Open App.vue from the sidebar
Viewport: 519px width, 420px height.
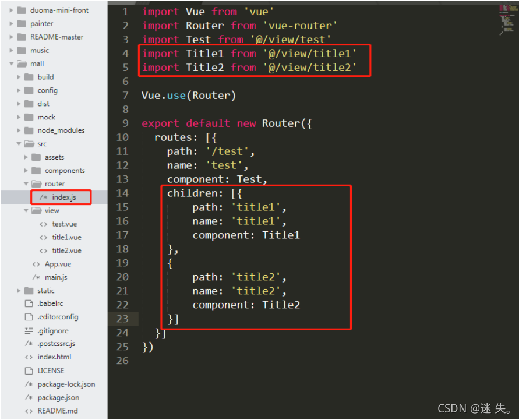coord(58,264)
